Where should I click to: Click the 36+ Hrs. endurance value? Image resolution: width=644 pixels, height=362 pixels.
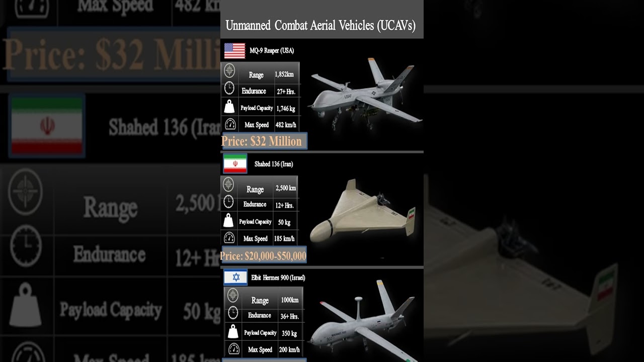tap(289, 317)
